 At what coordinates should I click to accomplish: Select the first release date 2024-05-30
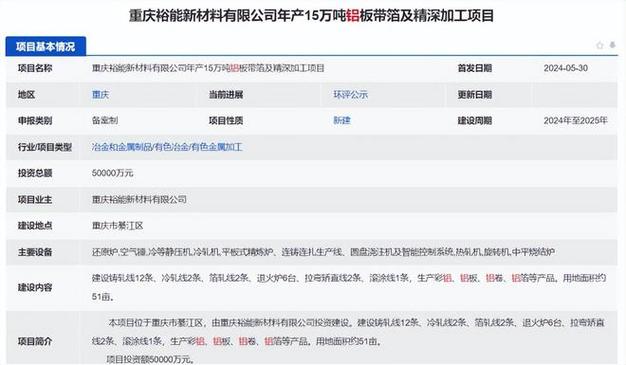(x=565, y=68)
